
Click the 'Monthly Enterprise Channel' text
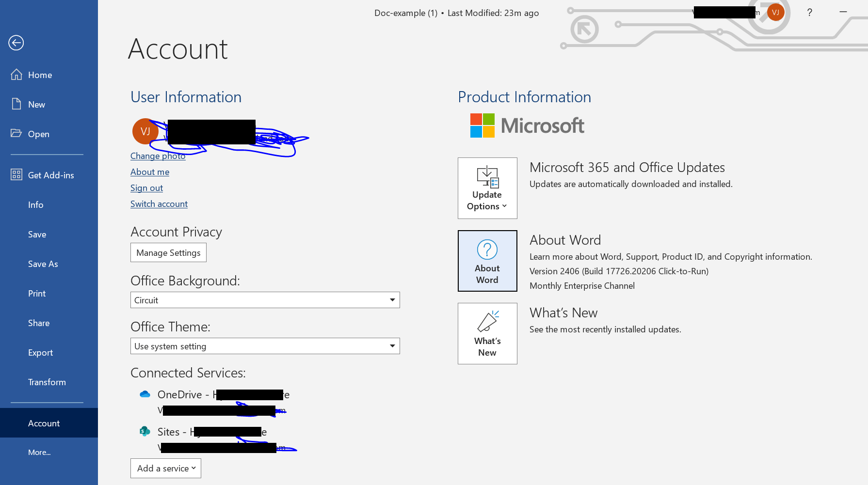click(x=582, y=286)
